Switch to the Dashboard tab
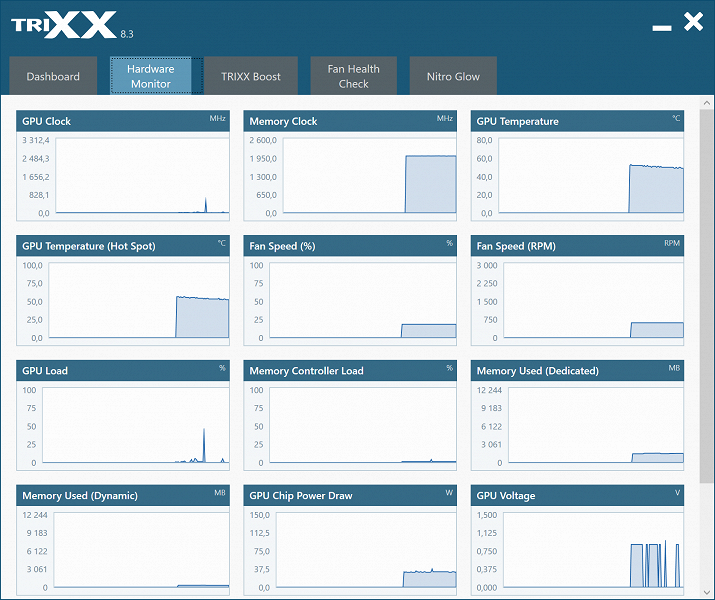Image resolution: width=715 pixels, height=600 pixels. point(53,76)
